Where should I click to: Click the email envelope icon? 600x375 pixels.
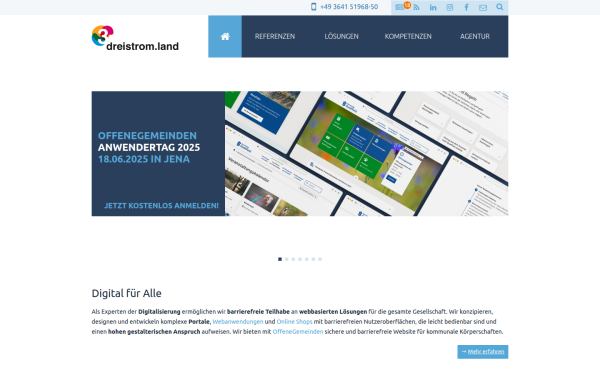(483, 8)
